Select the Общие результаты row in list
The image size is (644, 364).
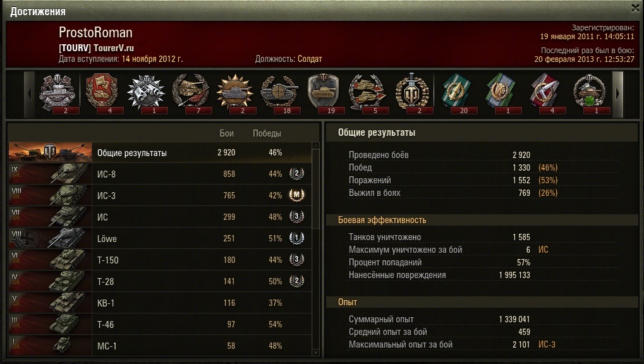(x=160, y=152)
